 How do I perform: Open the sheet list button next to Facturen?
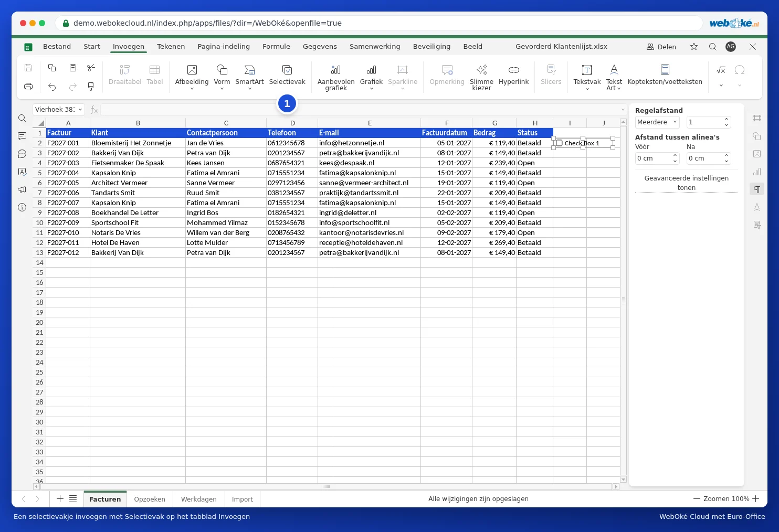point(73,499)
